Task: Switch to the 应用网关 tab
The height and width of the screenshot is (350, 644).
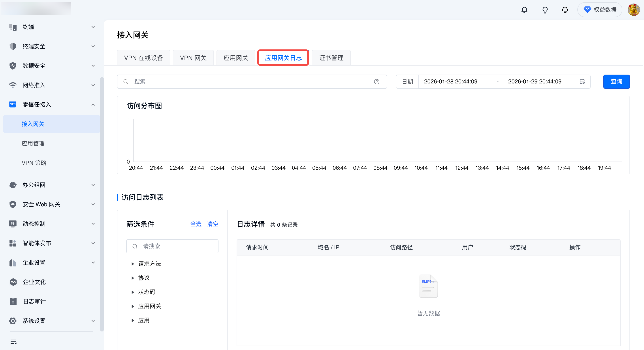Action: (x=236, y=58)
